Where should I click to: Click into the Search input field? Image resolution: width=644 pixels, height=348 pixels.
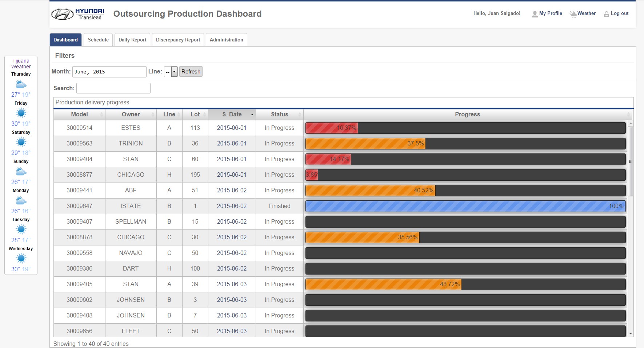(113, 88)
